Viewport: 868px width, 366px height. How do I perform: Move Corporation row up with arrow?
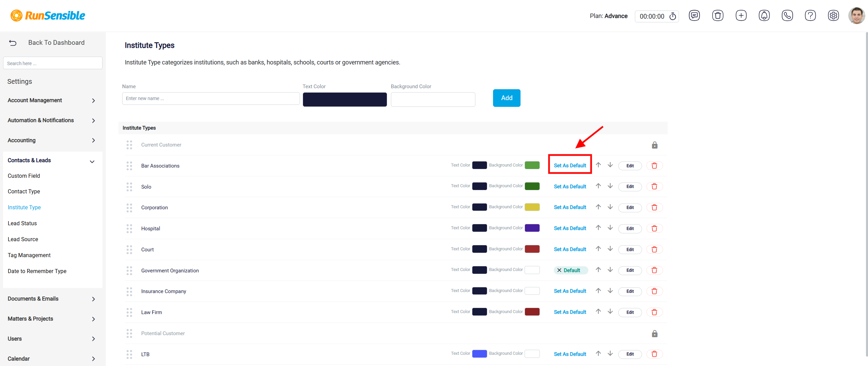[x=598, y=207]
